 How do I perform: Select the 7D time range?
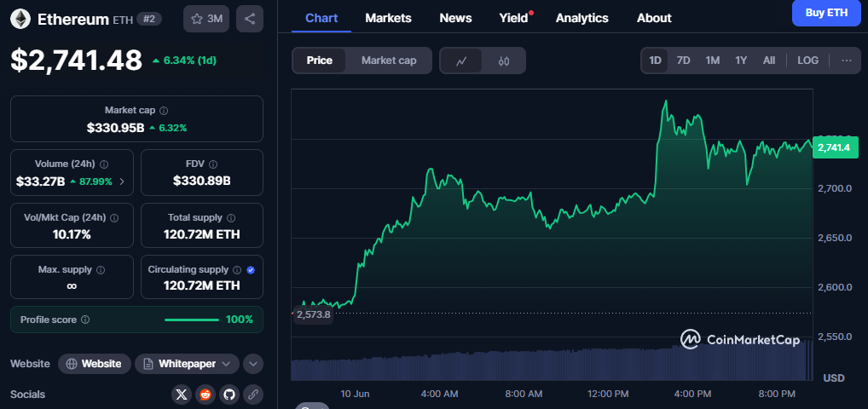[684, 60]
